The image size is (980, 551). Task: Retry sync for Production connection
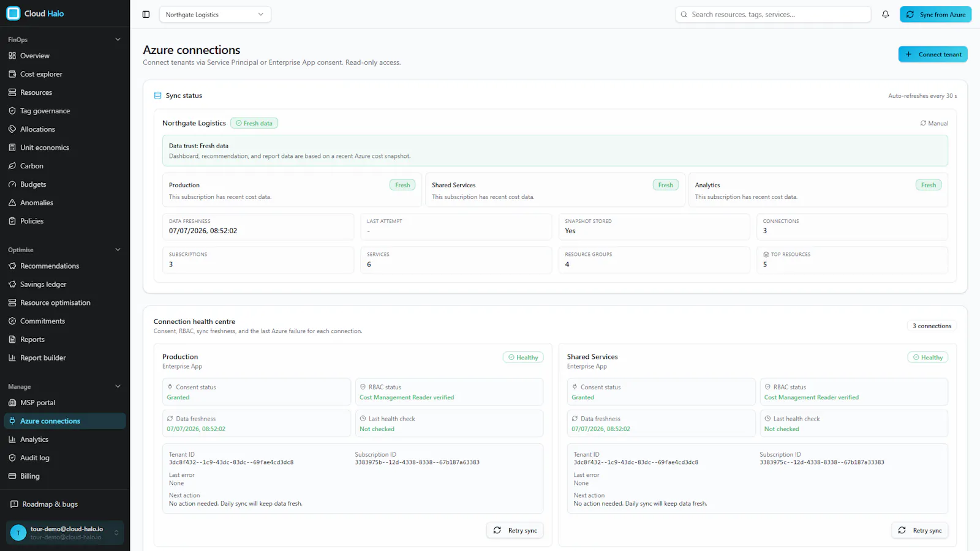pyautogui.click(x=515, y=530)
